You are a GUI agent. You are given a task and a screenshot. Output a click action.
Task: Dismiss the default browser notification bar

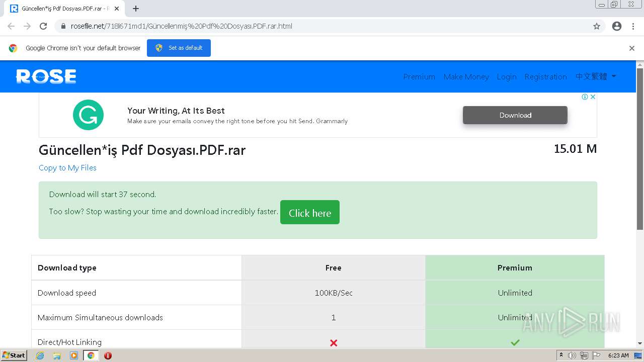(632, 48)
